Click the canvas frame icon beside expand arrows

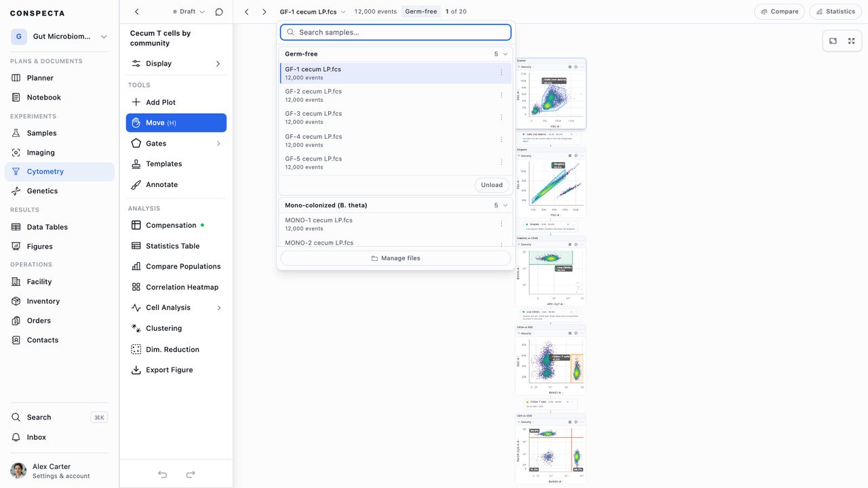click(x=833, y=41)
